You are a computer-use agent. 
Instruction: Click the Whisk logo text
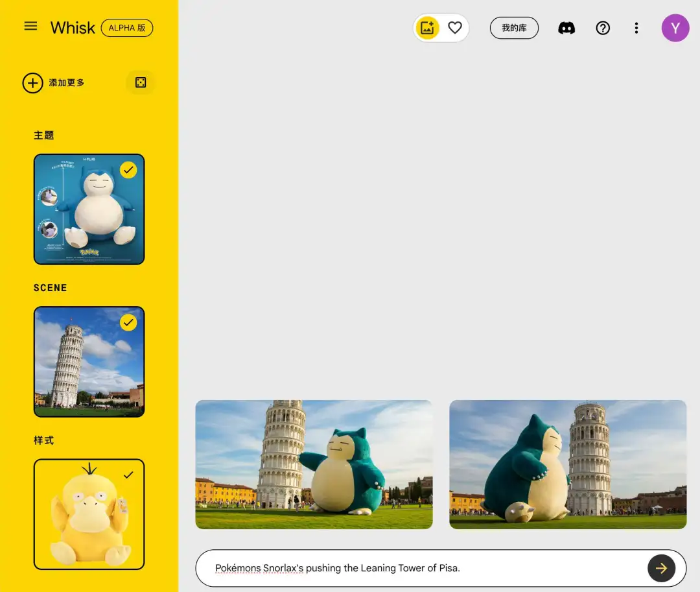click(x=73, y=28)
